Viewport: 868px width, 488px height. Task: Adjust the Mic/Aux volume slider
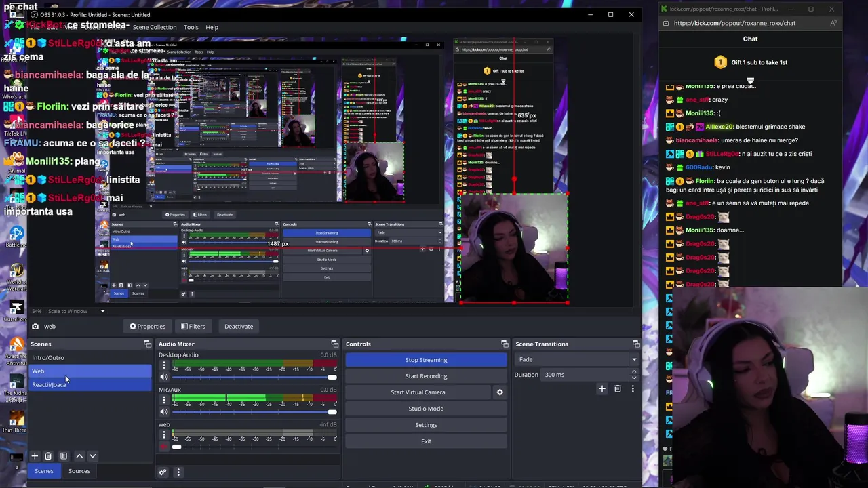click(254, 412)
